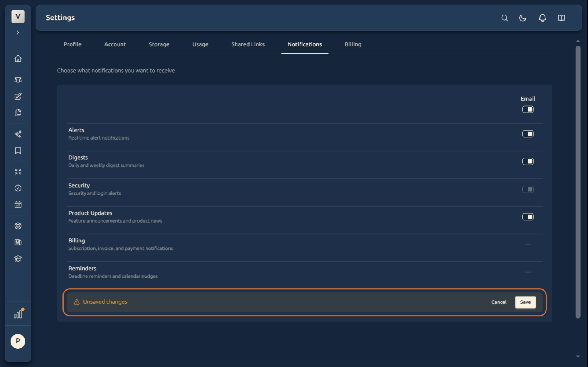Open the search icon in header
Image resolution: width=588 pixels, height=367 pixels.
tap(505, 18)
